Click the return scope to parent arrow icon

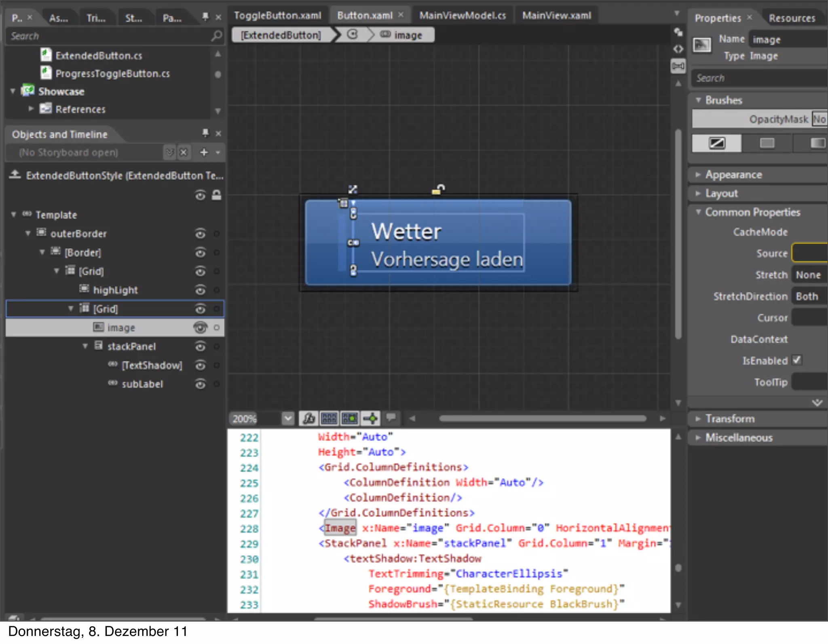point(15,175)
